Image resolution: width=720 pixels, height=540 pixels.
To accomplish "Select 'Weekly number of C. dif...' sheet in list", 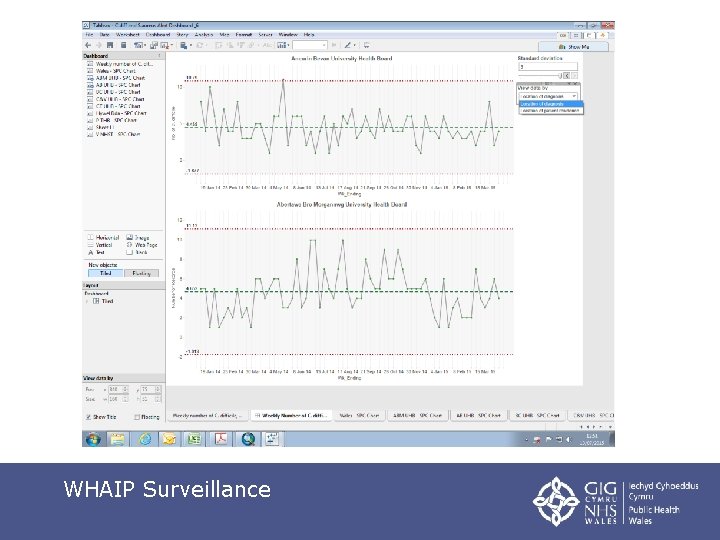I will pyautogui.click(x=124, y=64).
